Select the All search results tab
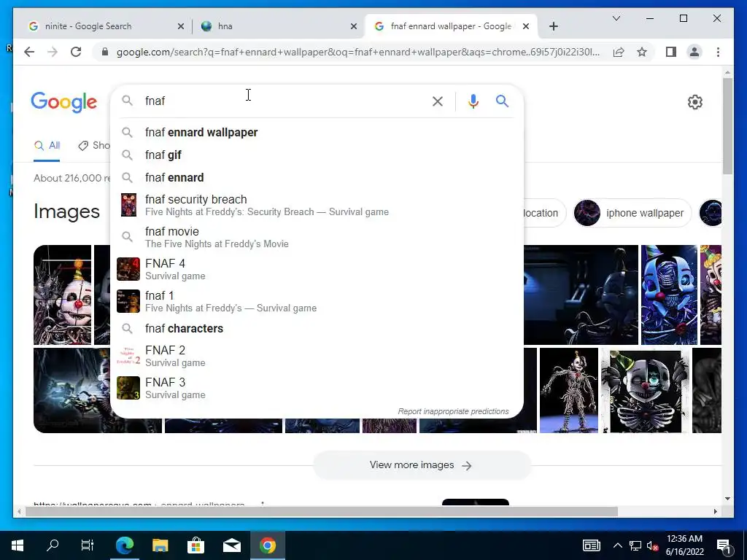Image resolution: width=747 pixels, height=560 pixels. (47, 146)
